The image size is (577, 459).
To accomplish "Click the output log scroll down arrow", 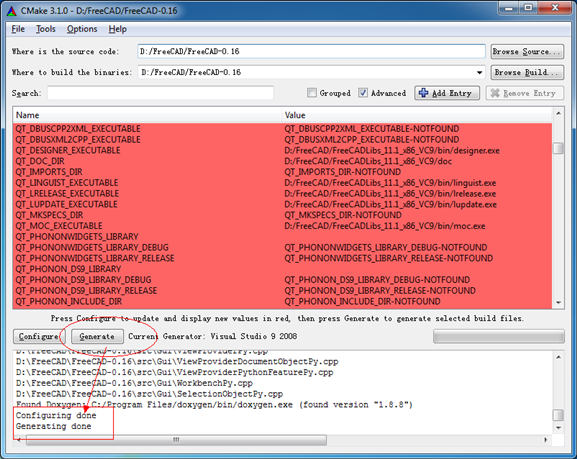I will [558, 428].
